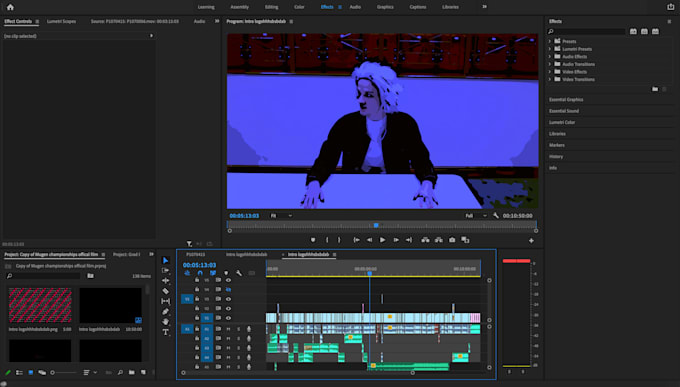This screenshot has width=680, height=387.
Task: Click the Lift button
Action: [x=425, y=240]
